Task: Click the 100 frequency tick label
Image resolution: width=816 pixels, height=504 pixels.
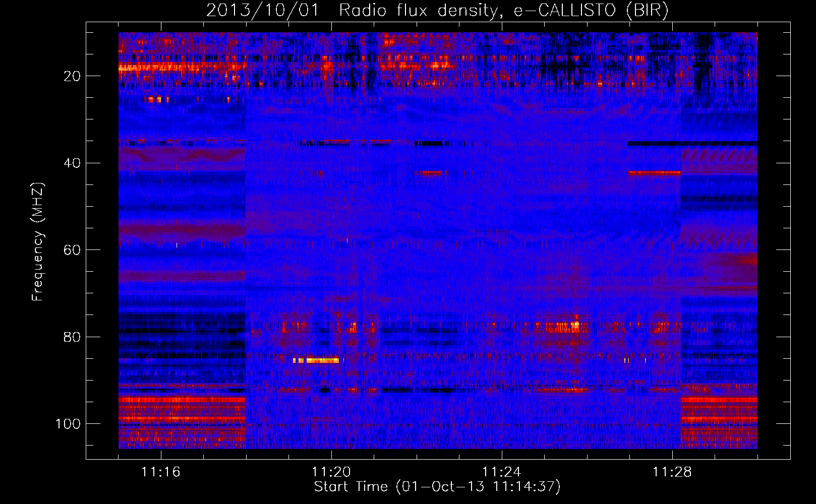Action: 68,424
